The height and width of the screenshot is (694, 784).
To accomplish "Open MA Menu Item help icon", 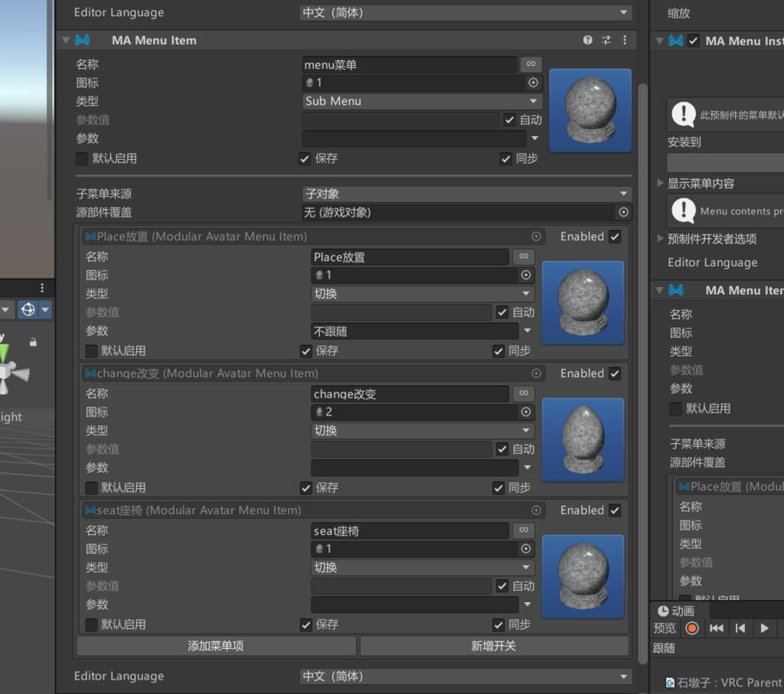I will [x=587, y=40].
